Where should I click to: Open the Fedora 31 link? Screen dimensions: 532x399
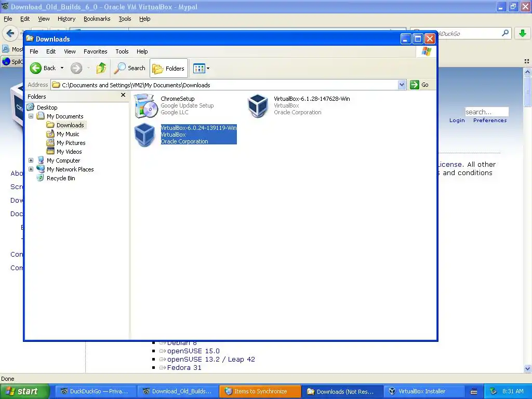click(184, 368)
